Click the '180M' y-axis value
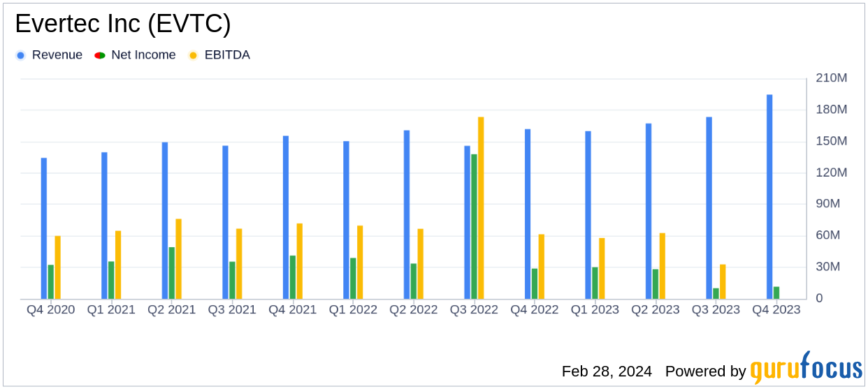868x389 pixels. [x=832, y=110]
